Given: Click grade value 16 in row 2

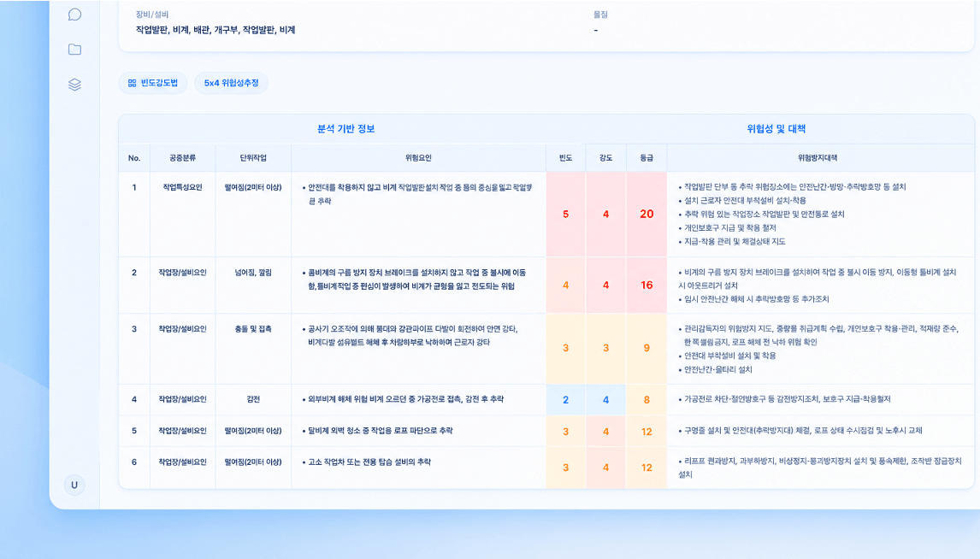Looking at the screenshot, I should [646, 285].
